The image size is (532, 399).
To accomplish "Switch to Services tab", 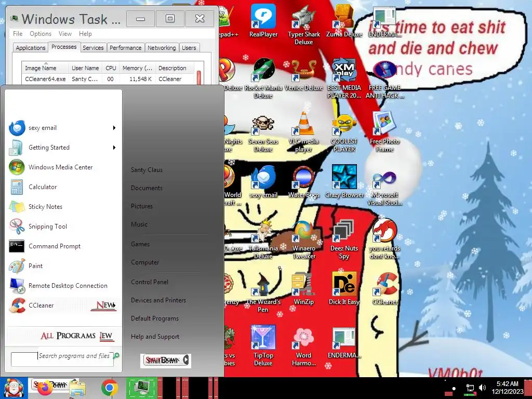I will [93, 48].
